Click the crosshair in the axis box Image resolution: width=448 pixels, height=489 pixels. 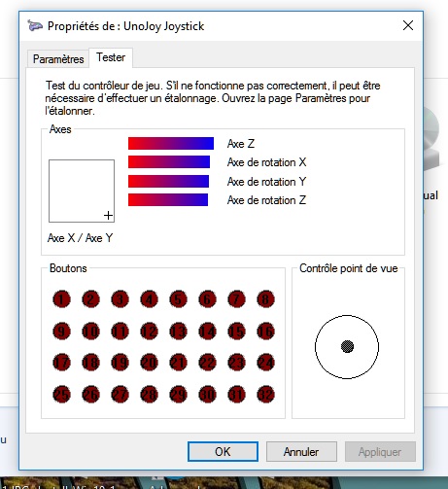(x=108, y=216)
